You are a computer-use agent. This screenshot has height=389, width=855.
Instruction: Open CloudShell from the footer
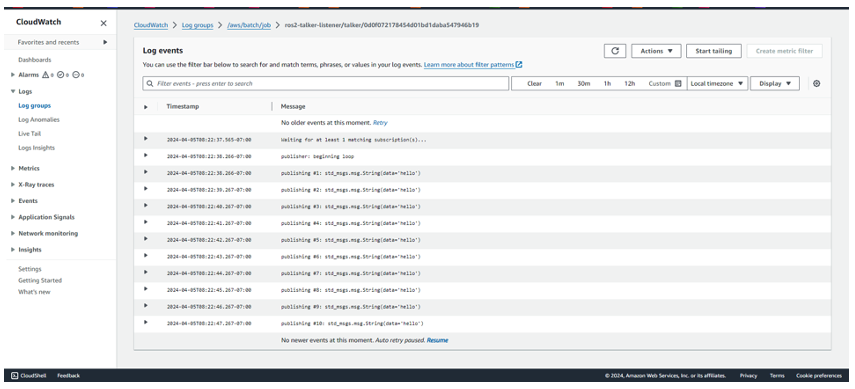29,375
